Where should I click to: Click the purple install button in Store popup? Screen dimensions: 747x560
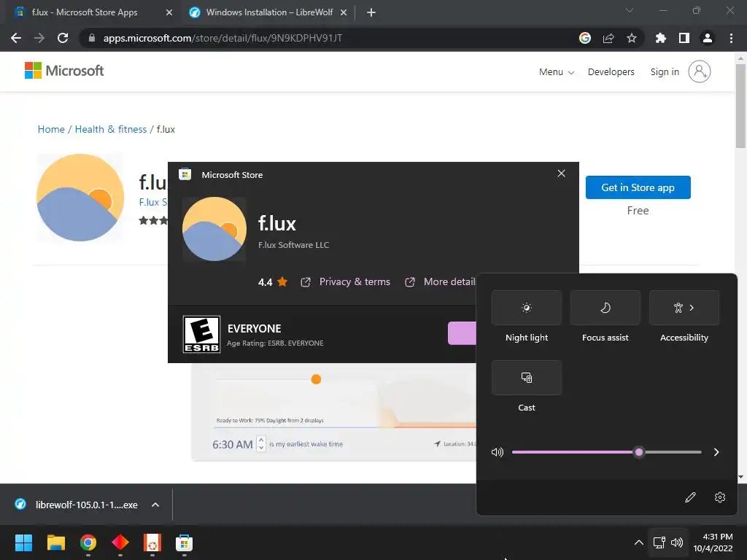[x=462, y=332]
